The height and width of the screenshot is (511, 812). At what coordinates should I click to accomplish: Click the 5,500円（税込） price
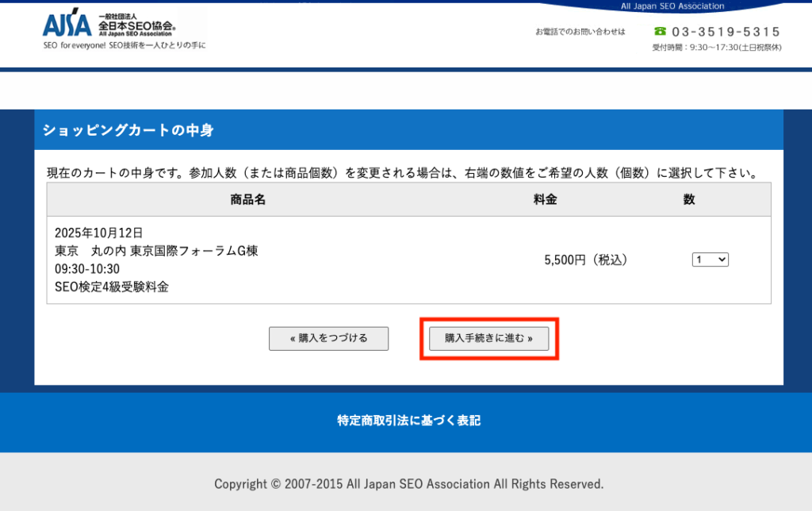coord(585,259)
